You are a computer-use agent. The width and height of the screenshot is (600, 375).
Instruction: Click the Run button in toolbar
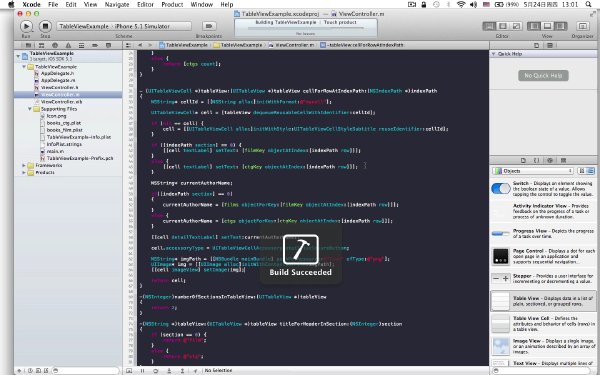coord(26,26)
